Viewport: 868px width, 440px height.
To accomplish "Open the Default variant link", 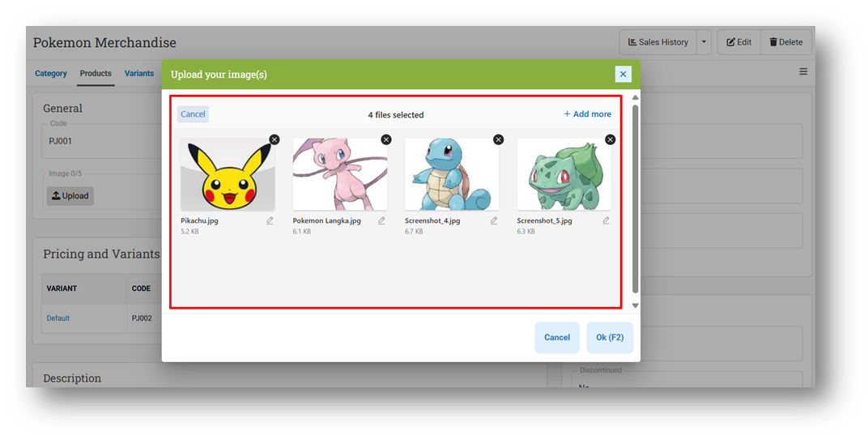I will [x=58, y=318].
